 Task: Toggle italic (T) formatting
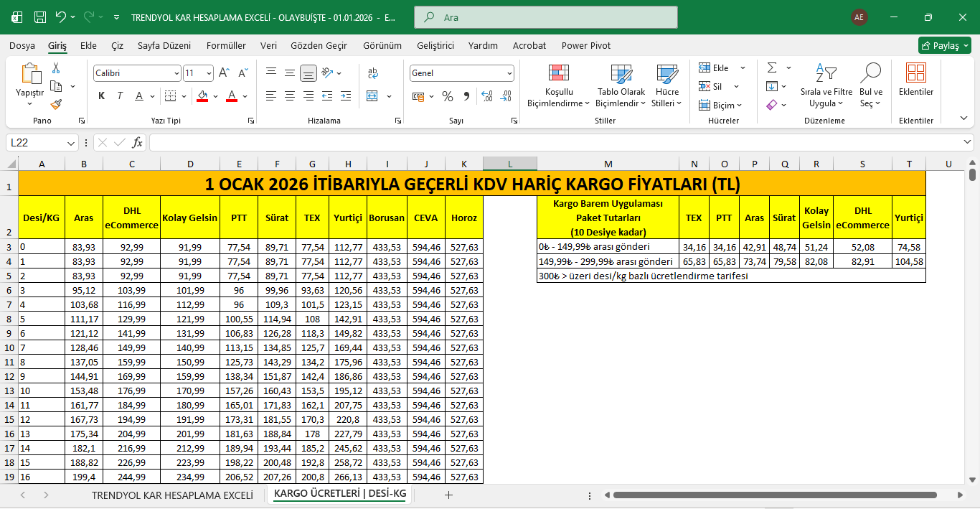point(120,96)
